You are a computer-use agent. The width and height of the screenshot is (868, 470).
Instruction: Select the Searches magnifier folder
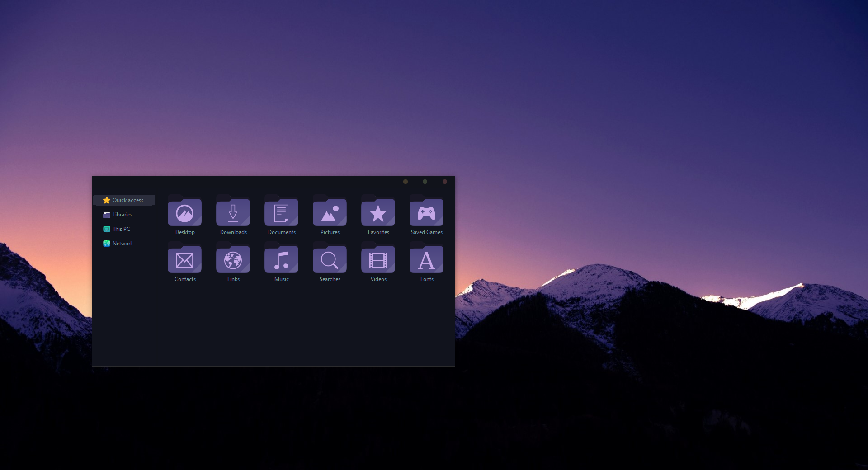pos(330,260)
